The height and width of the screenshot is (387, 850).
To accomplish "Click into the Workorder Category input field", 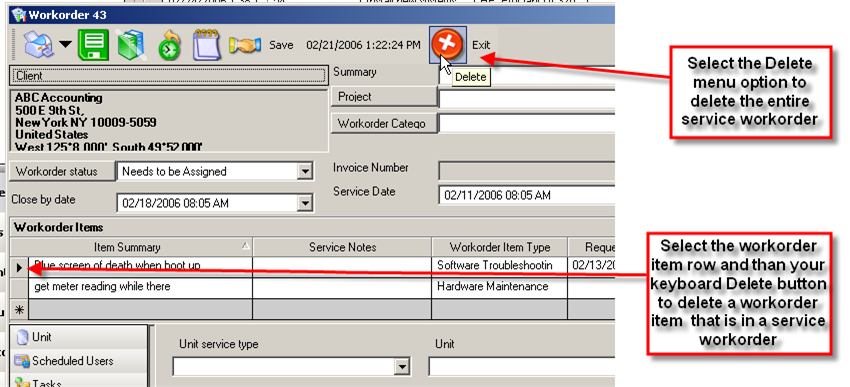I will 526,124.
